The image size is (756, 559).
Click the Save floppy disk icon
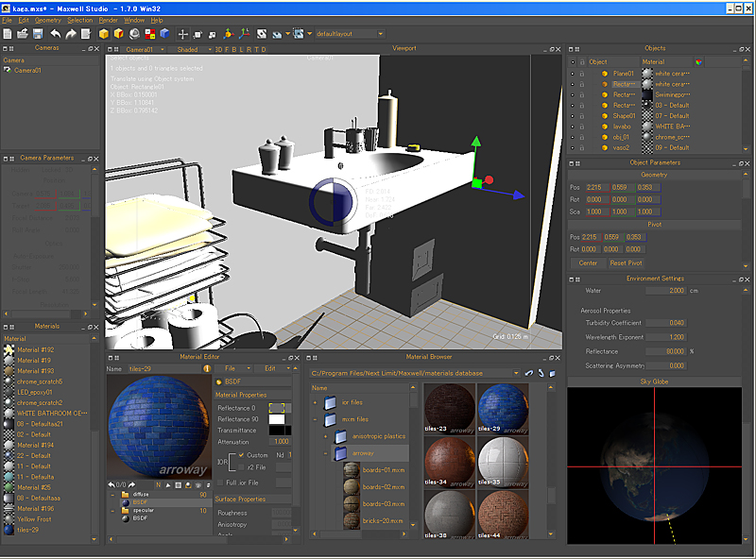pos(38,34)
